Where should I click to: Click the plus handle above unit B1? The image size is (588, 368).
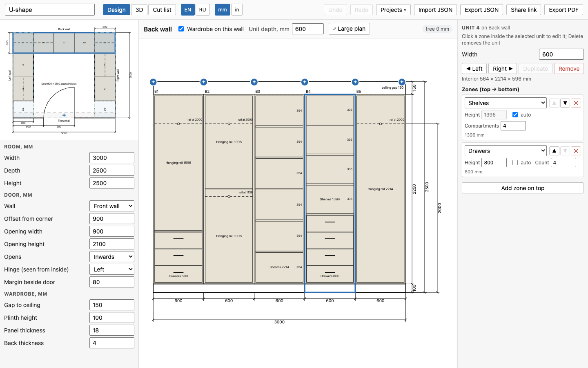(x=153, y=82)
